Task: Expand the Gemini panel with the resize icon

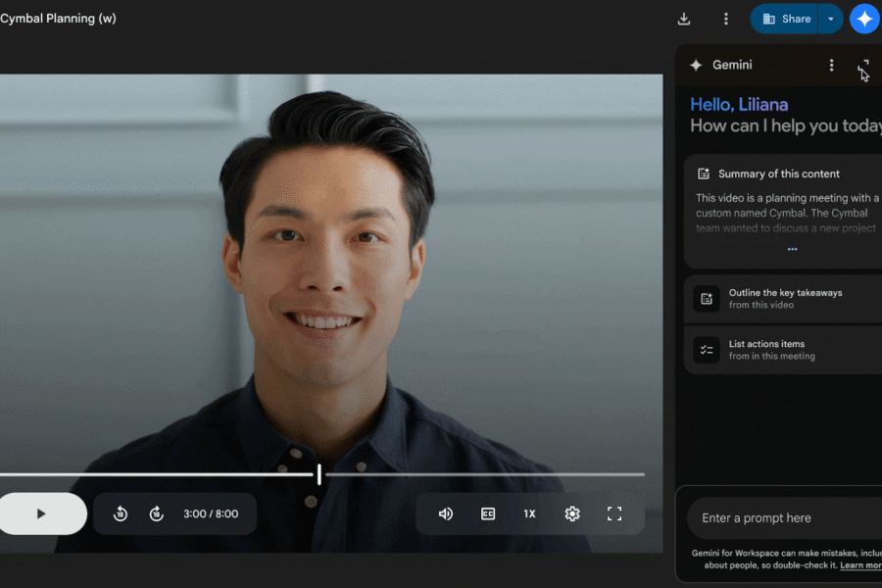Action: point(863,65)
